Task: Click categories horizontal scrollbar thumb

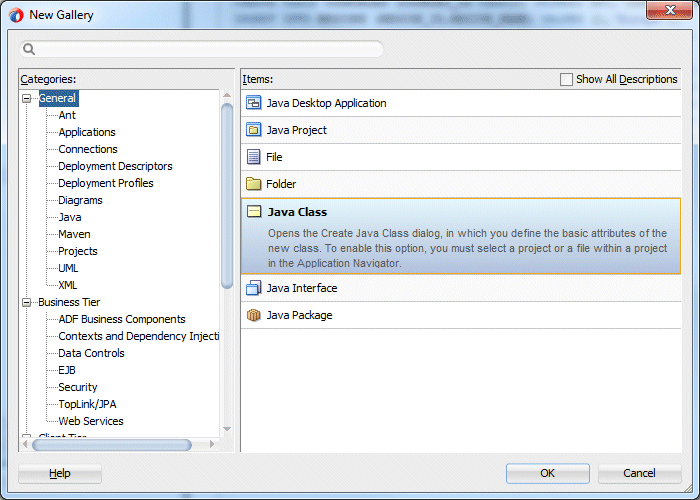Action: coord(112,445)
